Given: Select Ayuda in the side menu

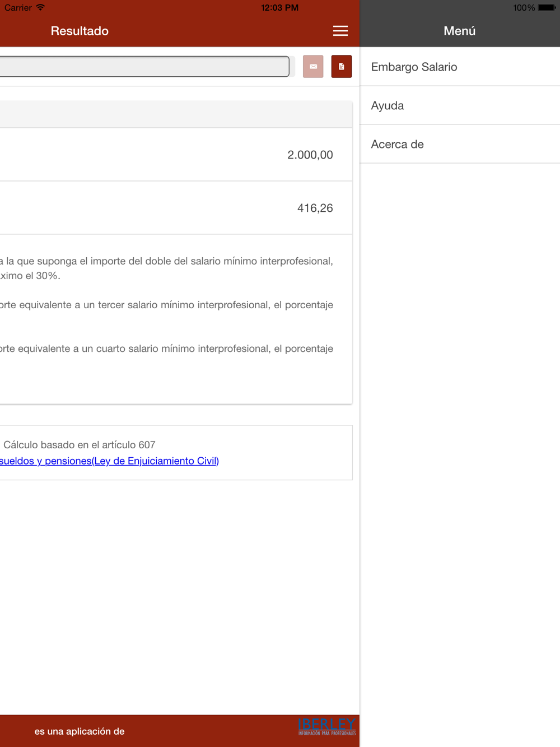Looking at the screenshot, I should [x=460, y=105].
